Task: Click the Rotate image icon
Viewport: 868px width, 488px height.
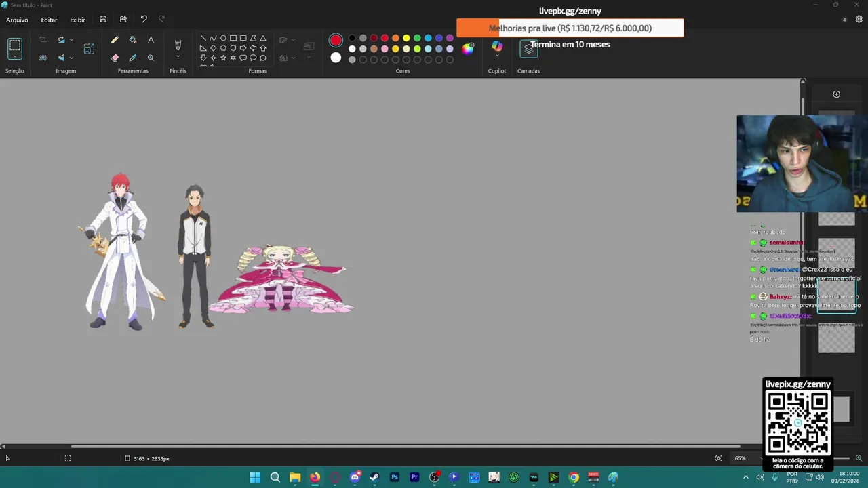Action: pyautogui.click(x=61, y=40)
